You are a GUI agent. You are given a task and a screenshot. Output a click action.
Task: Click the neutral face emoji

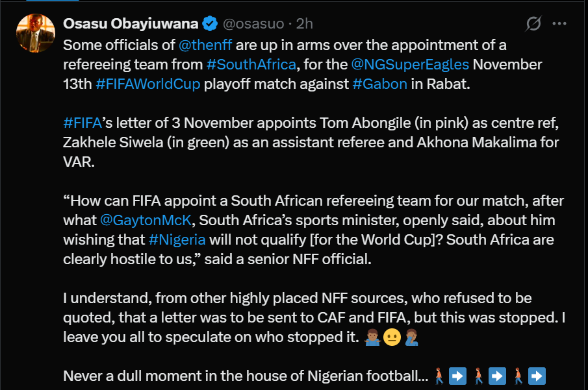click(x=392, y=337)
